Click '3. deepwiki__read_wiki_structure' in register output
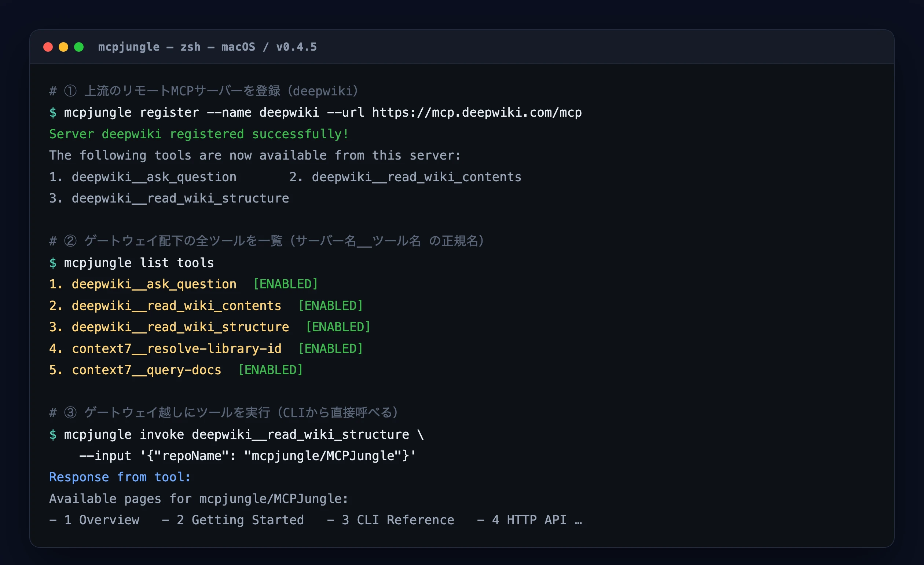The width and height of the screenshot is (924, 565). click(x=169, y=198)
